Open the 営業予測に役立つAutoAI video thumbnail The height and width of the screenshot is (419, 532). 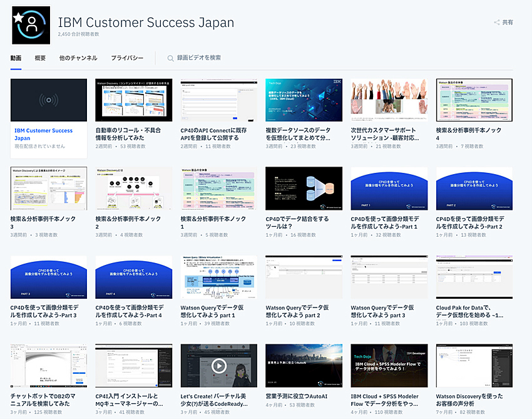pos(304,365)
